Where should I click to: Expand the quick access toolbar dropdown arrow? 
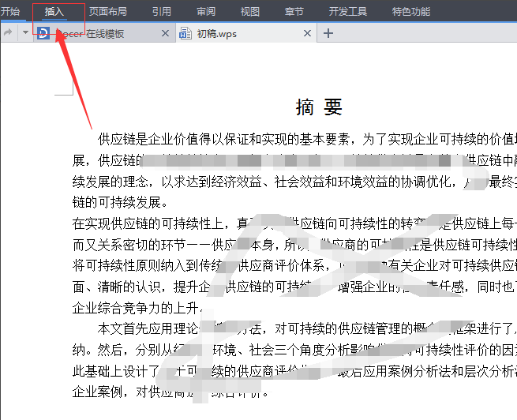click(25, 32)
